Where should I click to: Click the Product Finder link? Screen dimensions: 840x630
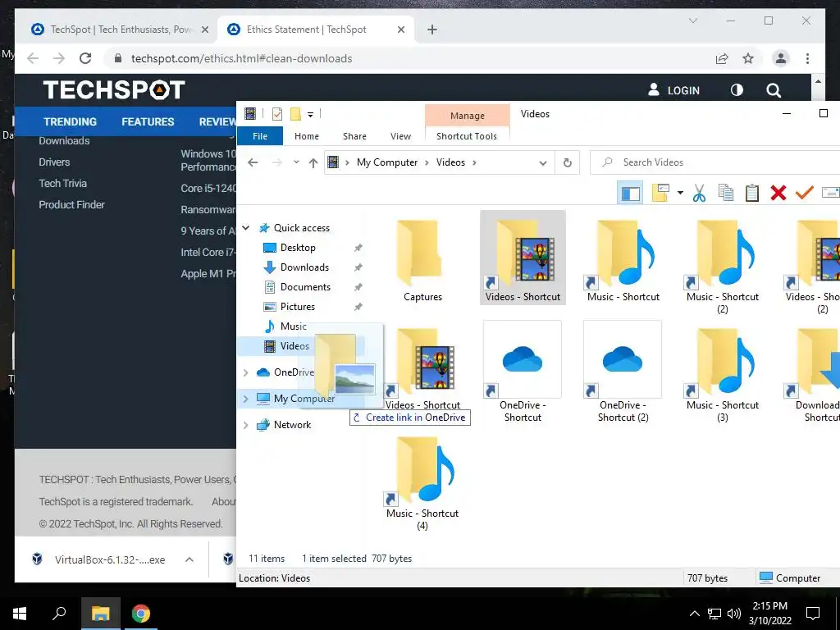tap(72, 204)
